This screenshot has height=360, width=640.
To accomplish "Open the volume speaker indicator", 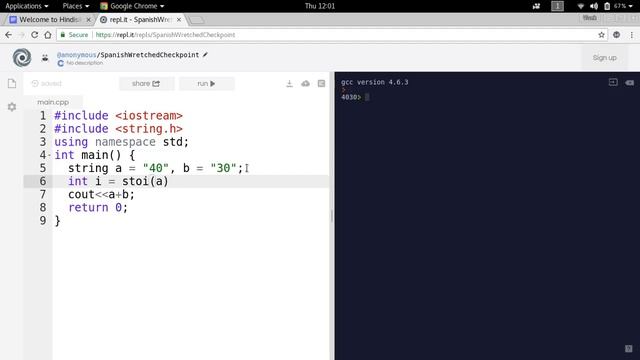I will coord(594,6).
